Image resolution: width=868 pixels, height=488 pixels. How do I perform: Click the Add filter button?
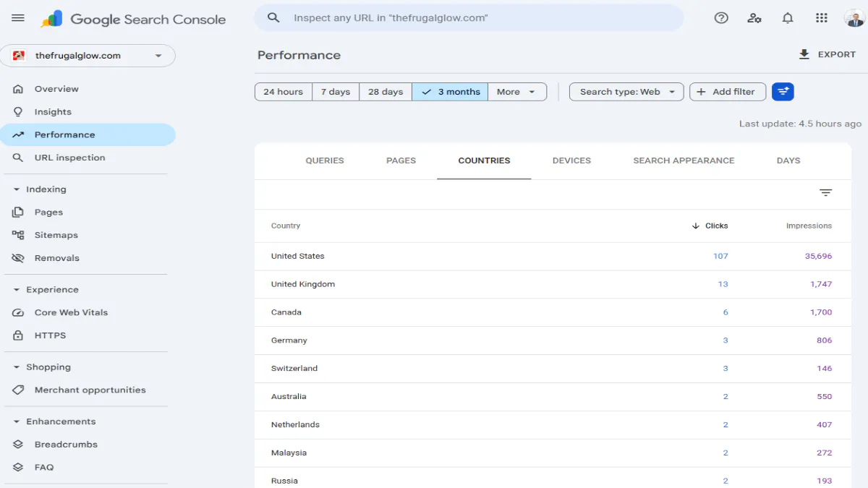[728, 92]
